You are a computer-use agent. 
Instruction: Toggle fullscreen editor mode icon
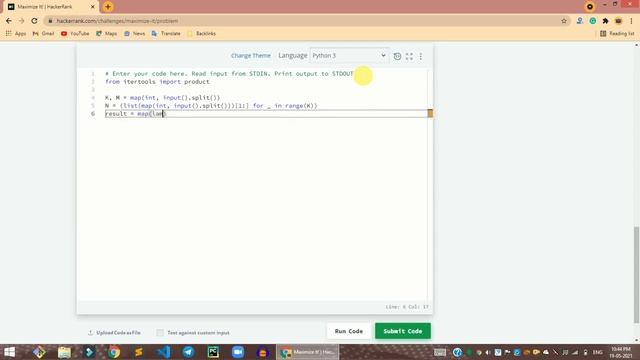click(409, 56)
